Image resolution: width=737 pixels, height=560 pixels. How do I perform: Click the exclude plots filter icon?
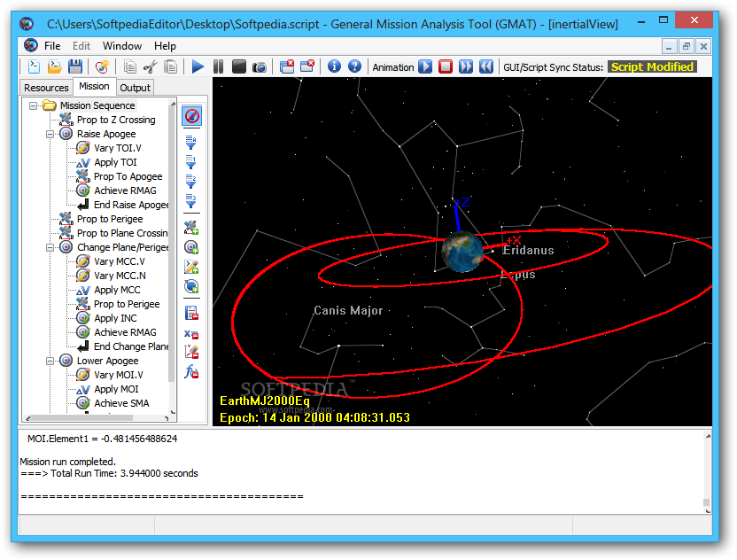191,352
